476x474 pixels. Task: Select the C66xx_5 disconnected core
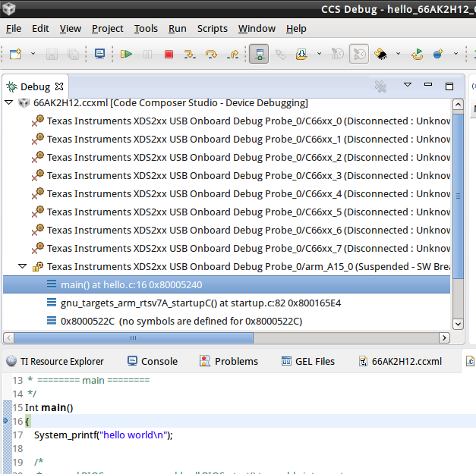[241, 212]
